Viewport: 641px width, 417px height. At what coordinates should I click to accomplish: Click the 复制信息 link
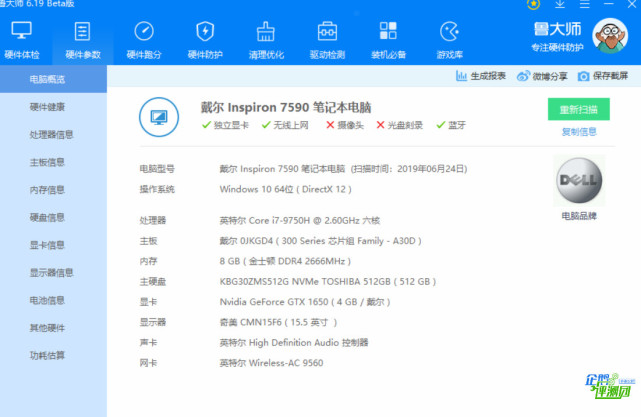(579, 132)
